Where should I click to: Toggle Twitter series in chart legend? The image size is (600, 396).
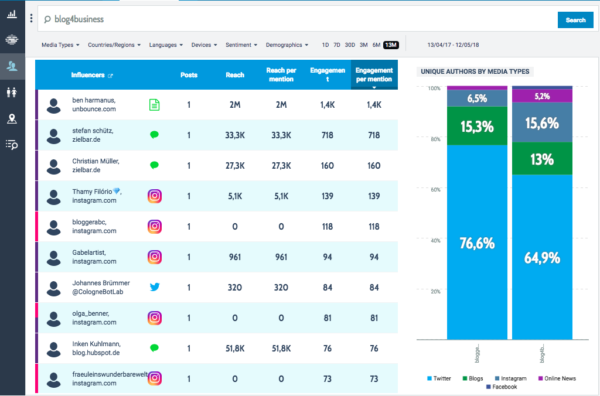439,378
